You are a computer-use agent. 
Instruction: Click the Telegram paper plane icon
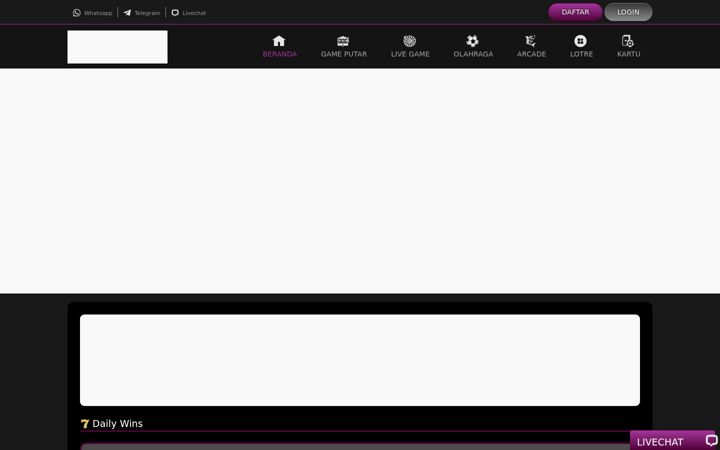tap(127, 13)
